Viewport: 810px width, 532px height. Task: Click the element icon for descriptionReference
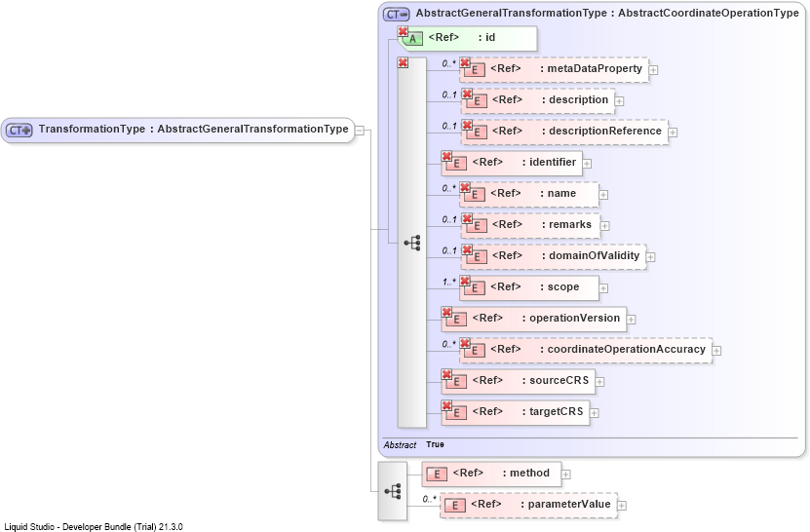[477, 133]
